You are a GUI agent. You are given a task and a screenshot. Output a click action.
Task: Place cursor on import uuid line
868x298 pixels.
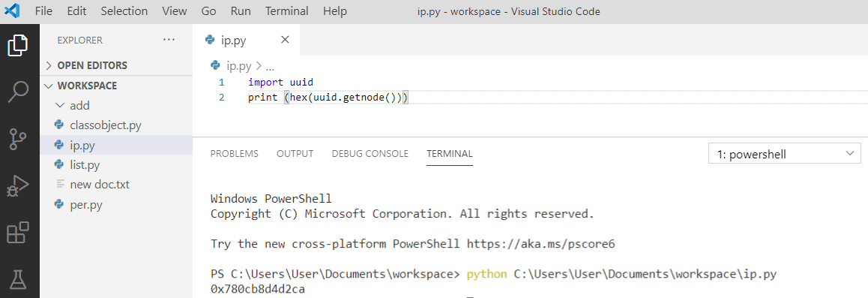point(280,83)
